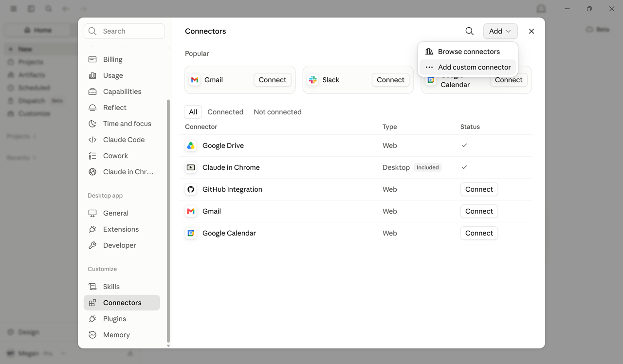This screenshot has width=623, height=364.
Task: Switch to the Connected tab
Action: point(225,112)
